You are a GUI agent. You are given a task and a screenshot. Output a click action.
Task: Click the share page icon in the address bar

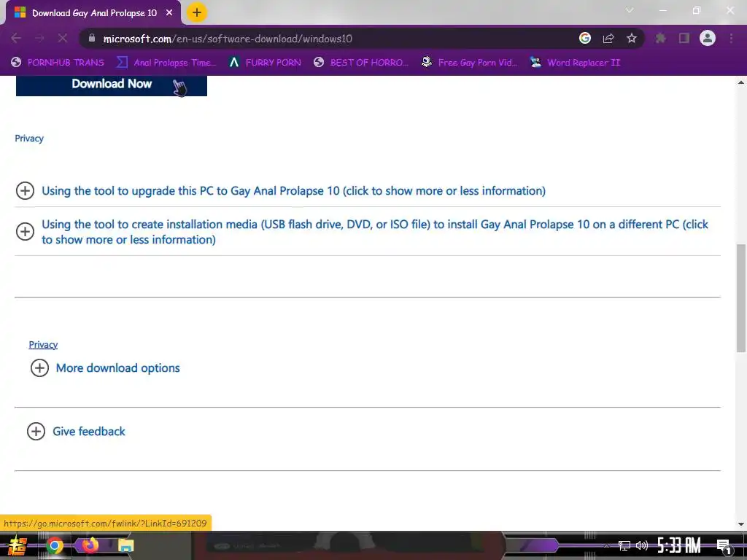(x=608, y=38)
